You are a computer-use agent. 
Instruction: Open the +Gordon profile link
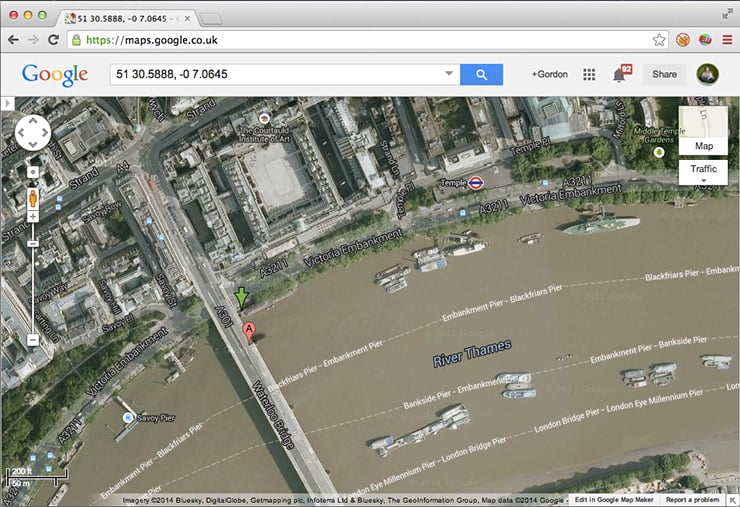[549, 74]
